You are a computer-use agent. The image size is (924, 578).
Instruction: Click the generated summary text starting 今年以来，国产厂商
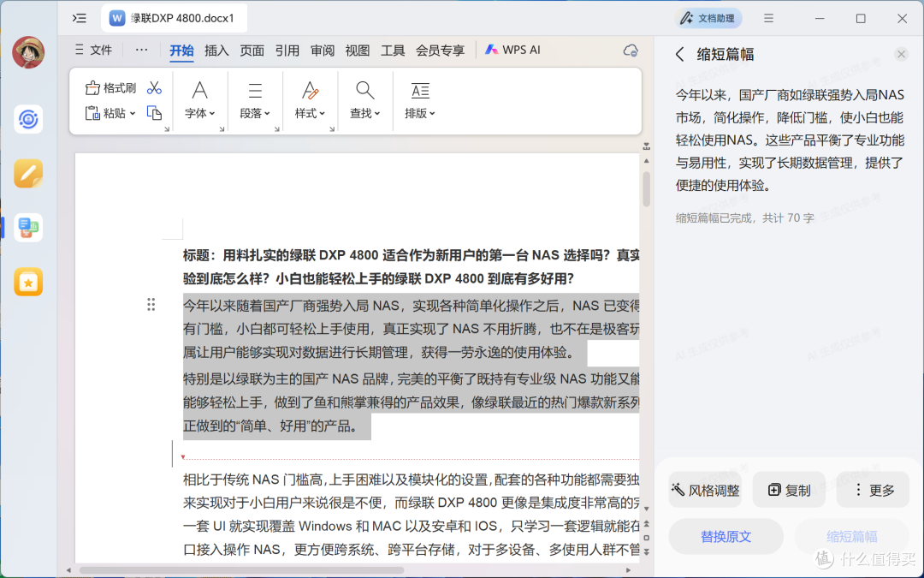(x=790, y=140)
